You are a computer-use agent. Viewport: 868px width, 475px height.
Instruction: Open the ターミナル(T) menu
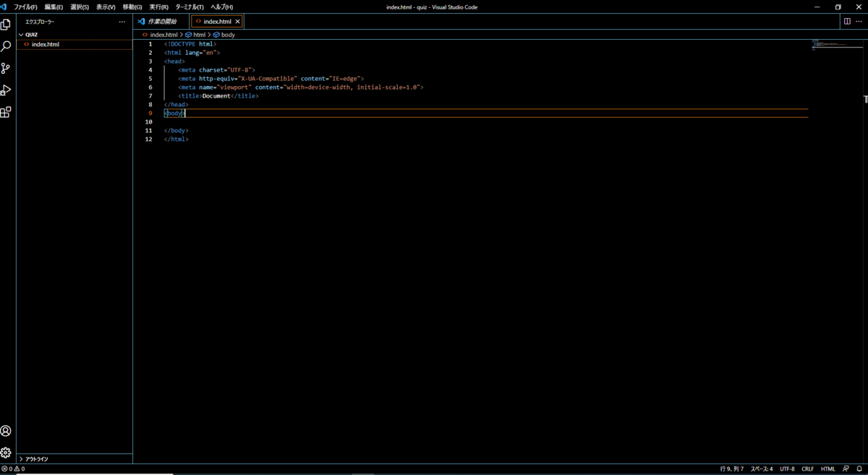click(190, 7)
